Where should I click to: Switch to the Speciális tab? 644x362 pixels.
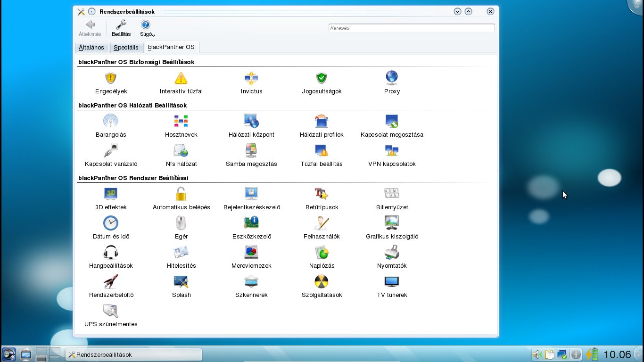(126, 48)
